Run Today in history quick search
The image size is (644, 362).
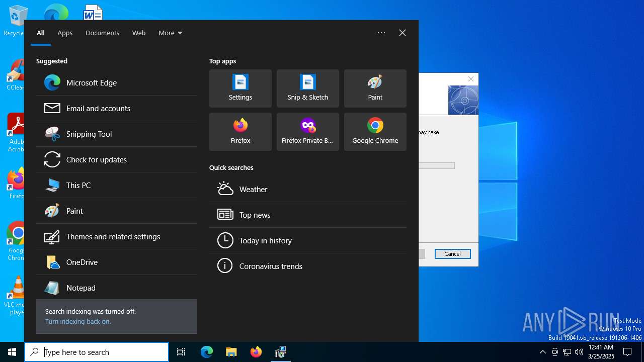point(308,240)
